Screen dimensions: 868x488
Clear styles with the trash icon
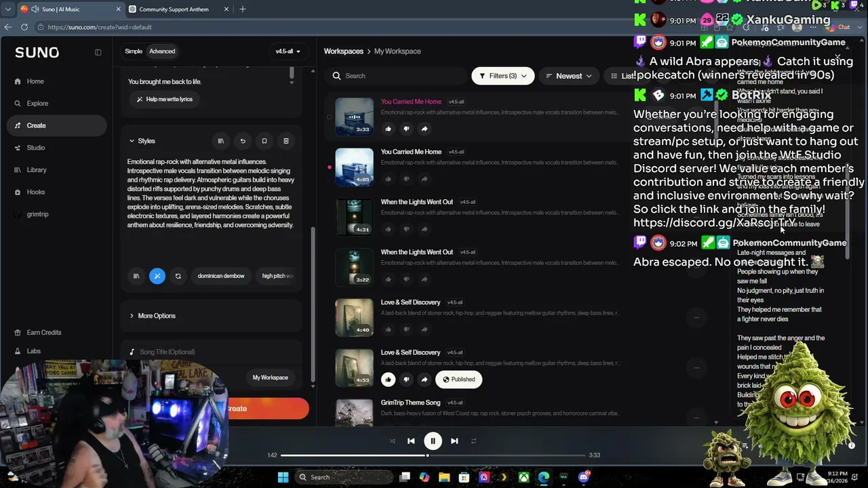(x=286, y=141)
